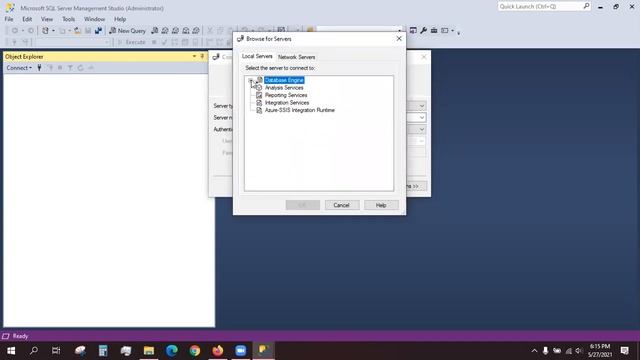Open the Edit menu
This screenshot has width=640, height=360.
coord(27,19)
